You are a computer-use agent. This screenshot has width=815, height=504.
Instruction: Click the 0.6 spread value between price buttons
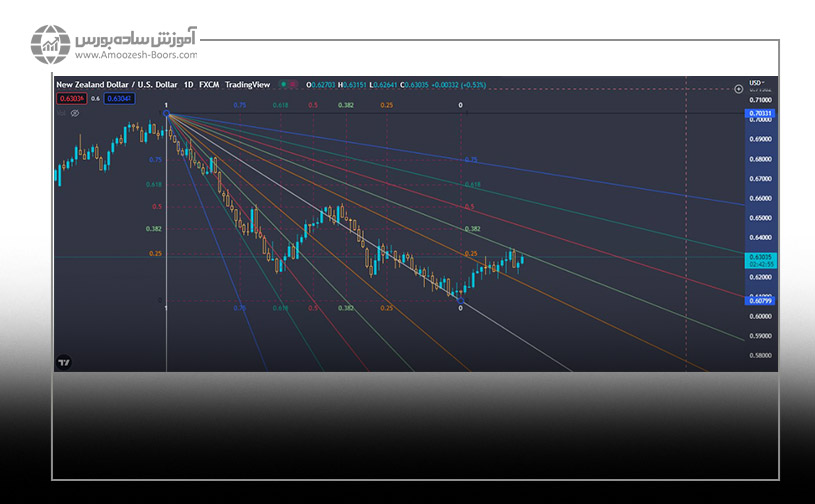click(95, 98)
